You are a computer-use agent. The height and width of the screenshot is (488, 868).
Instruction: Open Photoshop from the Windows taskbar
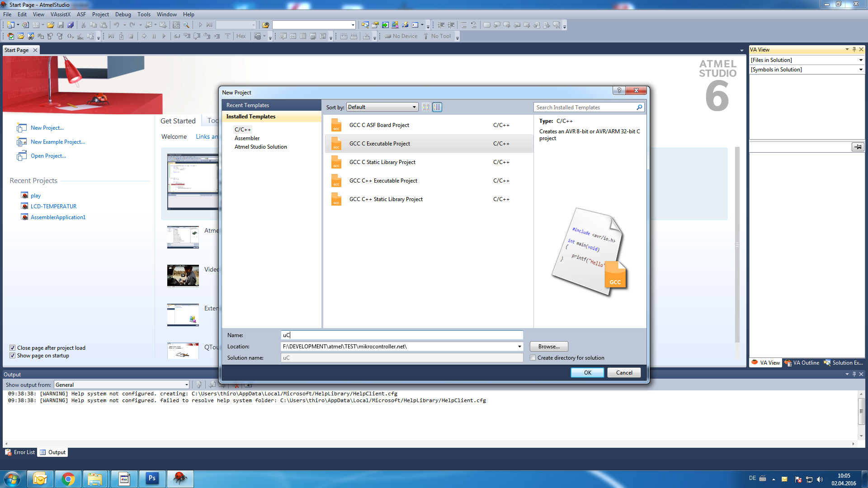click(152, 479)
